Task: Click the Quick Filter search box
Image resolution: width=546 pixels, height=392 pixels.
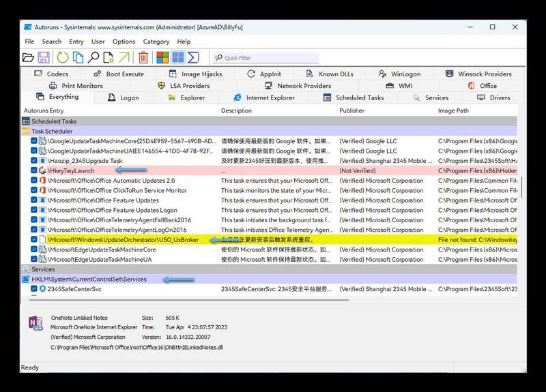Action: (x=265, y=58)
